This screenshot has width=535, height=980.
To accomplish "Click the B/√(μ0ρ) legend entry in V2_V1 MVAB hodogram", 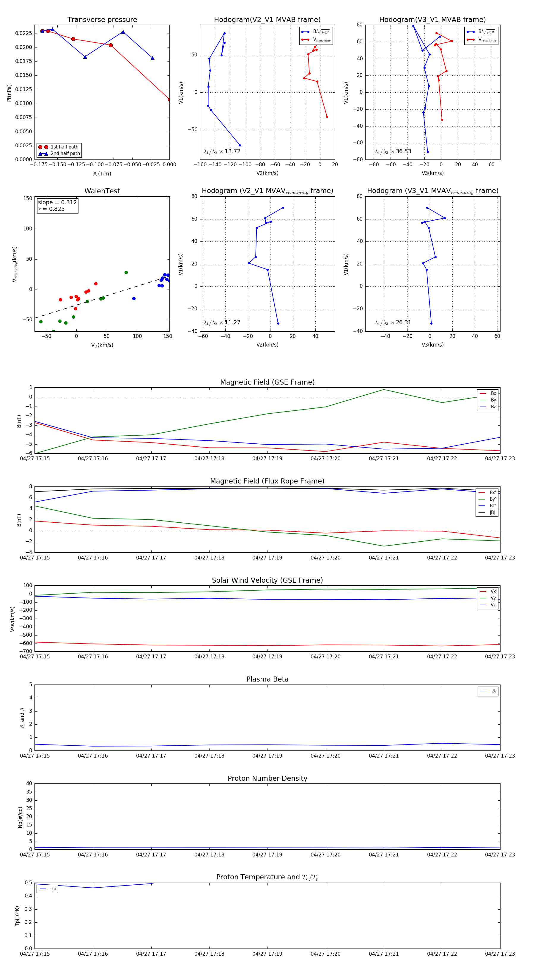I will [316, 32].
